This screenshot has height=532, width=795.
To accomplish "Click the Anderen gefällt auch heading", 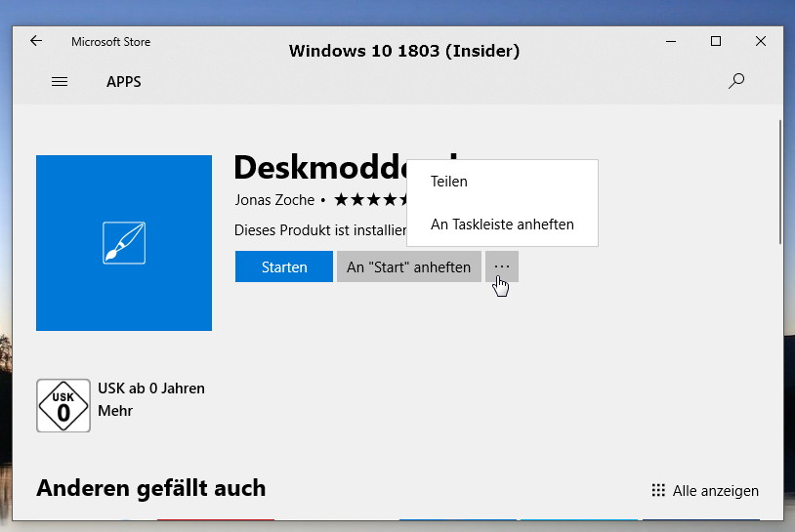I will 151,488.
